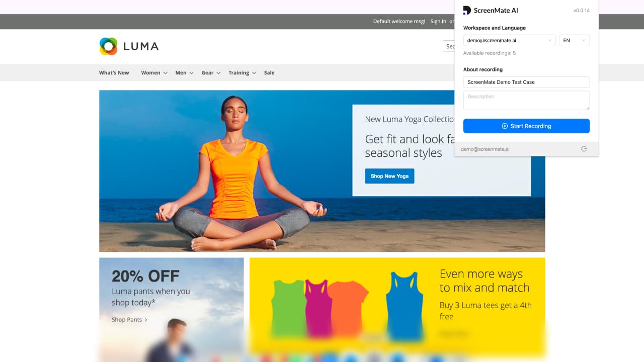Click the refresh icon in popup footer
Image resolution: width=644 pixels, height=362 pixels.
coord(584,149)
